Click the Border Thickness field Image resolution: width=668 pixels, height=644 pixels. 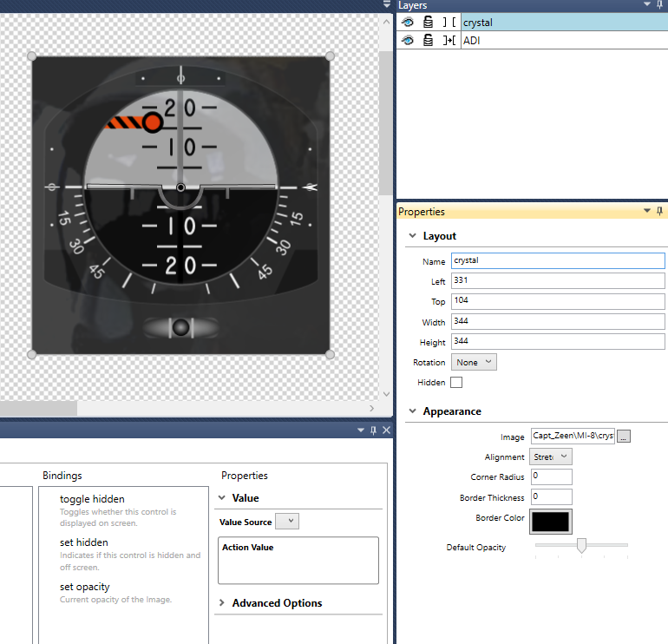[x=551, y=497]
